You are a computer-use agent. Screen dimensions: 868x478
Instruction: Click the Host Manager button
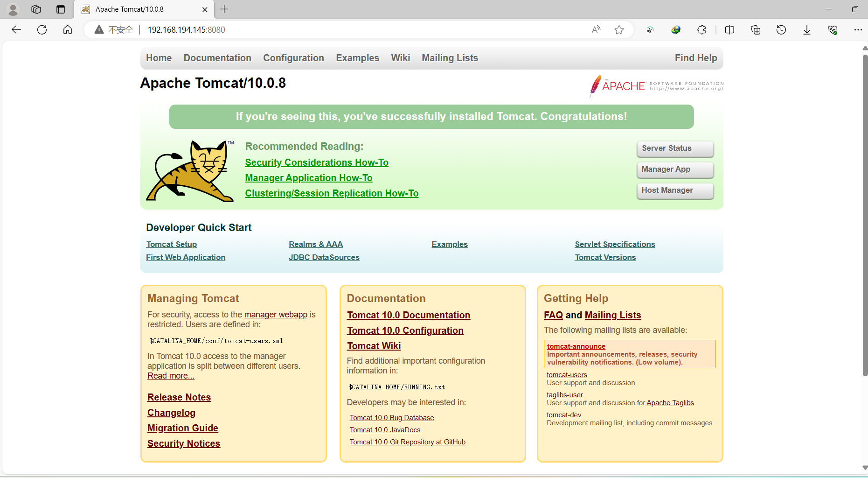click(675, 190)
